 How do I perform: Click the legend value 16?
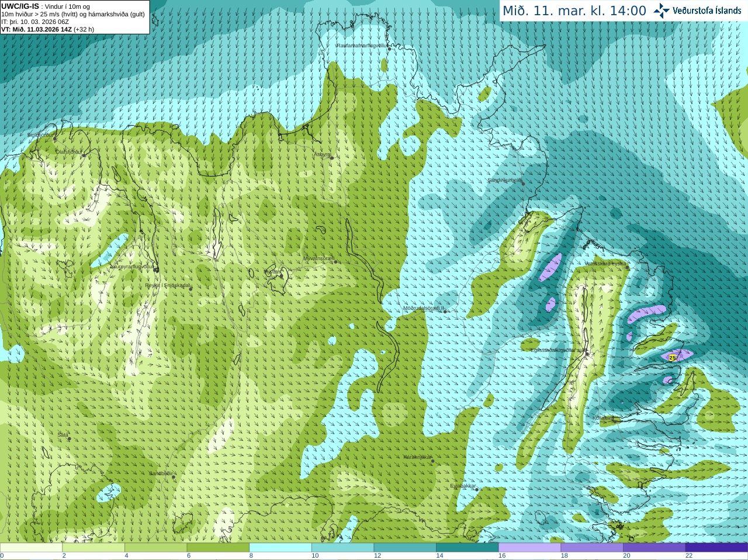(502, 556)
